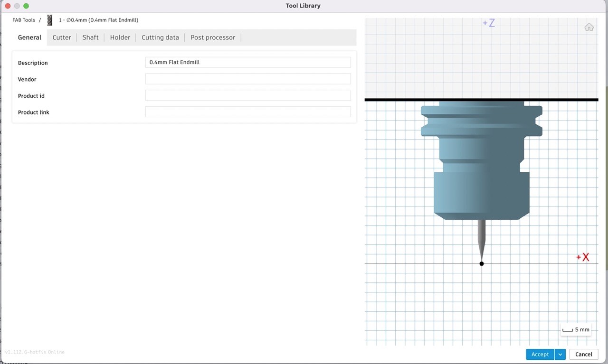Open the Post processor tab

[213, 37]
